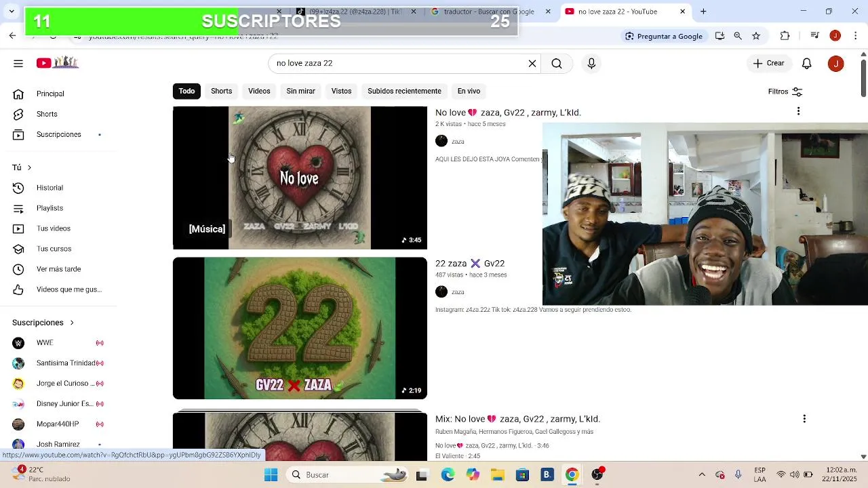Select the Shorts filter chip

(x=221, y=91)
